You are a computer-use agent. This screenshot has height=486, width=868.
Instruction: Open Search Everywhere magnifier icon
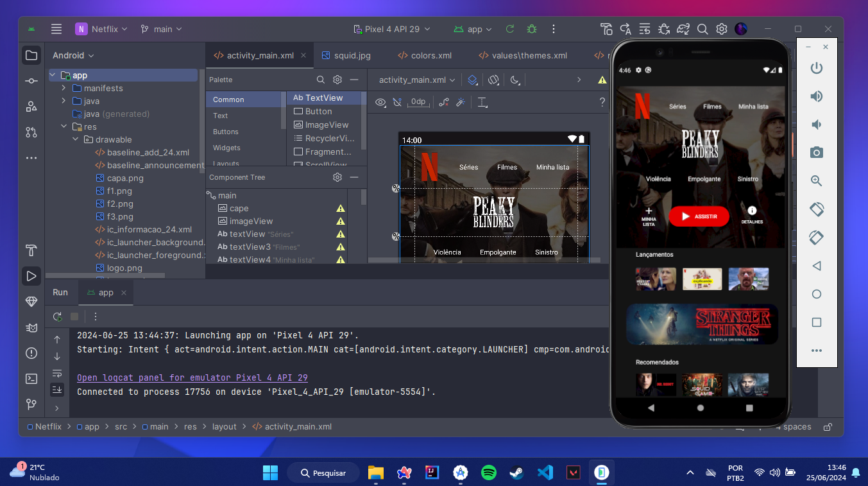pos(702,29)
